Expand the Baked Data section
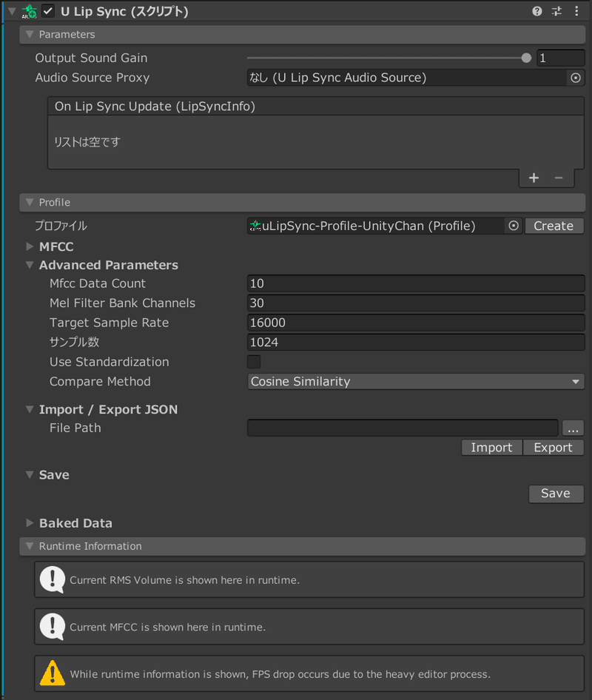Screen dimensions: 592x700 (30, 522)
